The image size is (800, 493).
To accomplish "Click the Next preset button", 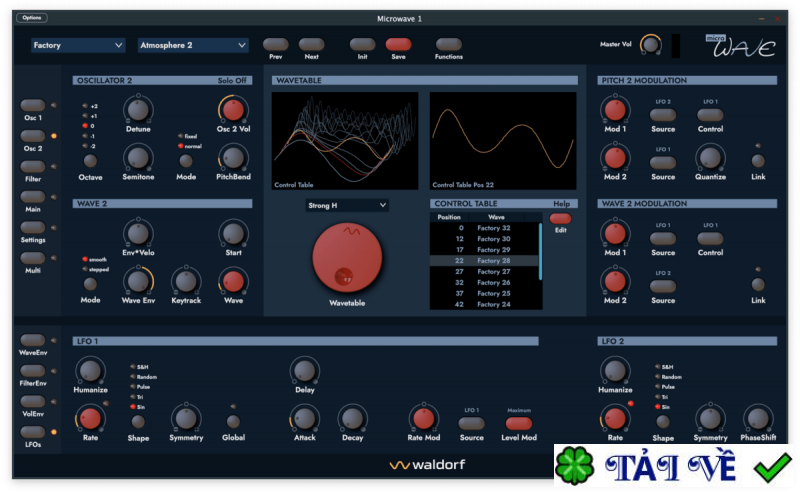I will coord(311,44).
